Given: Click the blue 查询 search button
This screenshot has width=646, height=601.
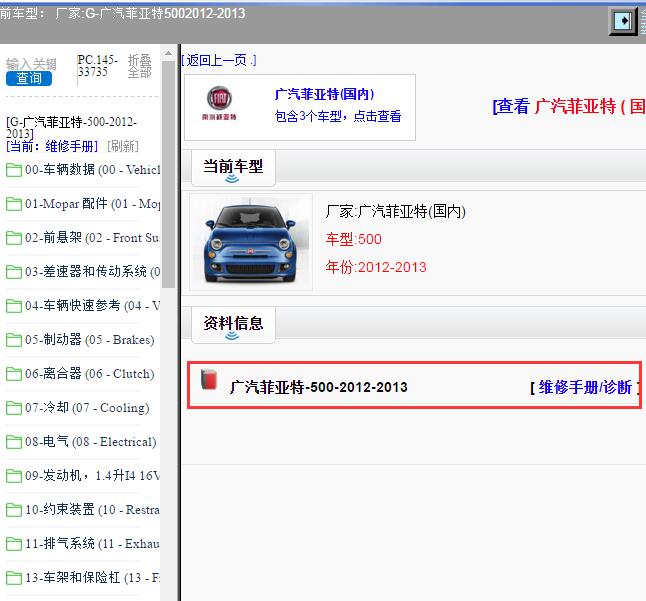Looking at the screenshot, I should [29, 78].
